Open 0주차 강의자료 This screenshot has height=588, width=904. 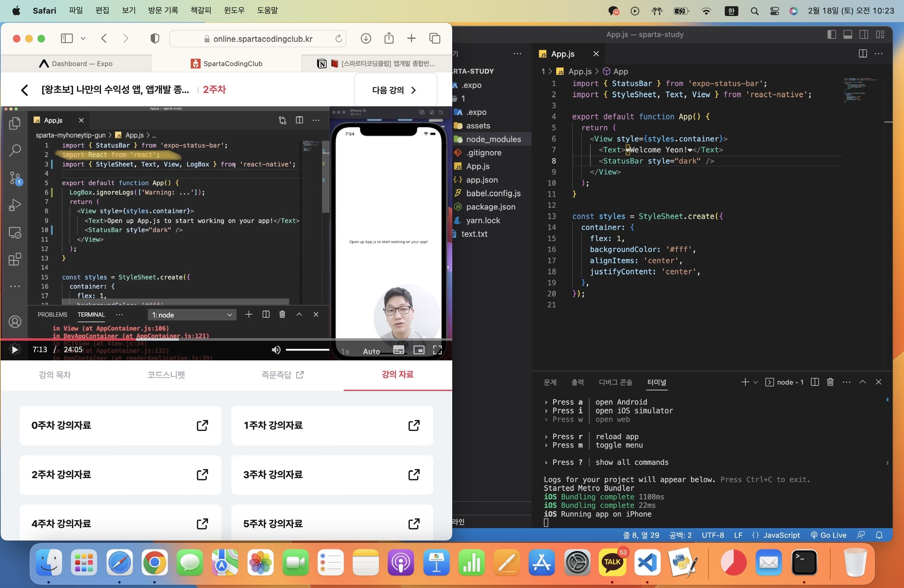click(x=120, y=425)
